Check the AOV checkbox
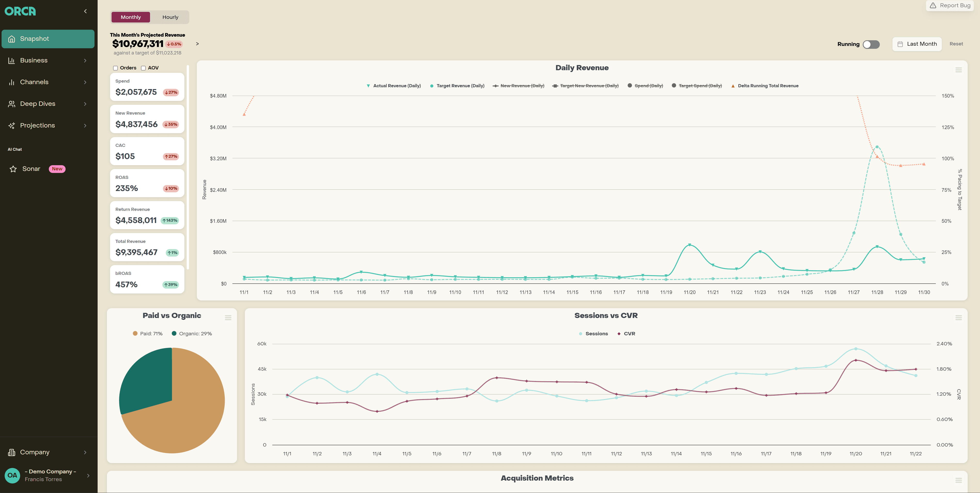The image size is (980, 493). tap(143, 68)
